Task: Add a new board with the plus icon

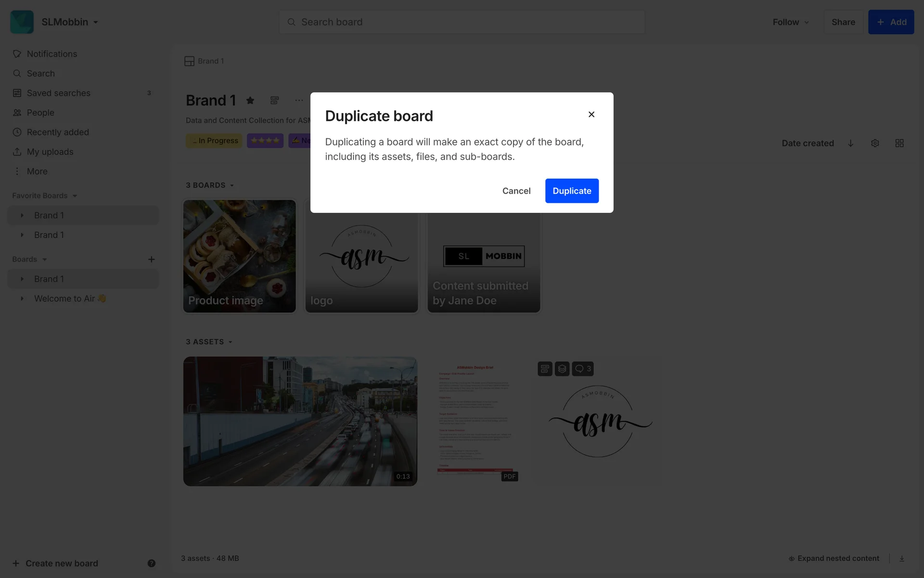Action: [151, 259]
